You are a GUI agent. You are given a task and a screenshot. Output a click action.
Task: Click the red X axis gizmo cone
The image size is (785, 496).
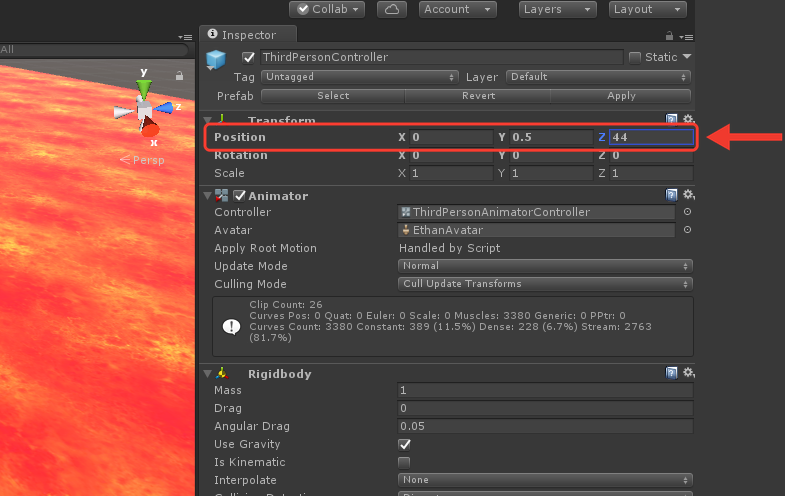pos(150,128)
